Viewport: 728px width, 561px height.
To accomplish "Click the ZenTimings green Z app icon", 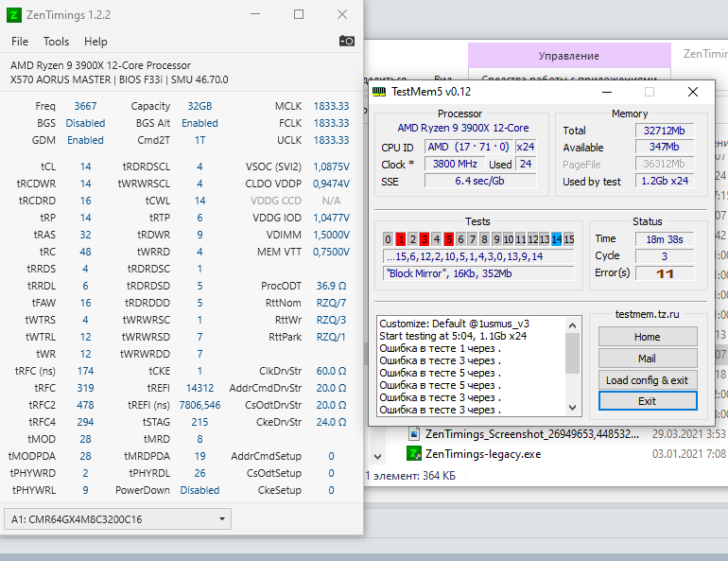I will pyautogui.click(x=14, y=15).
